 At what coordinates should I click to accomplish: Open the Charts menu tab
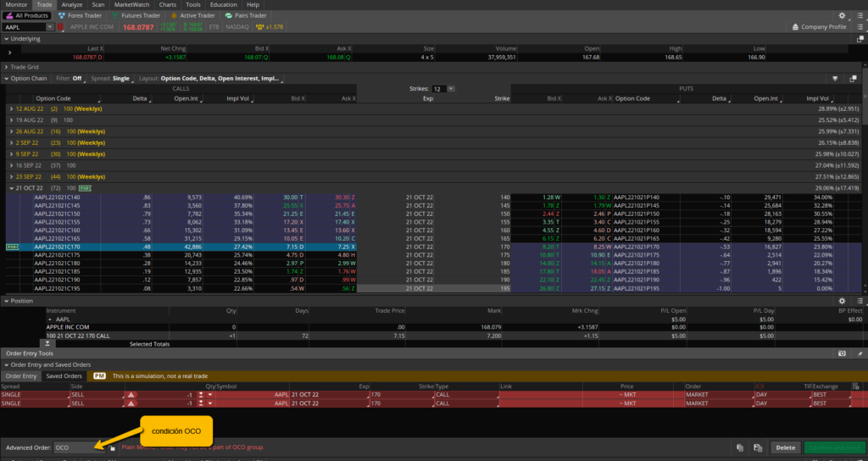coord(169,4)
